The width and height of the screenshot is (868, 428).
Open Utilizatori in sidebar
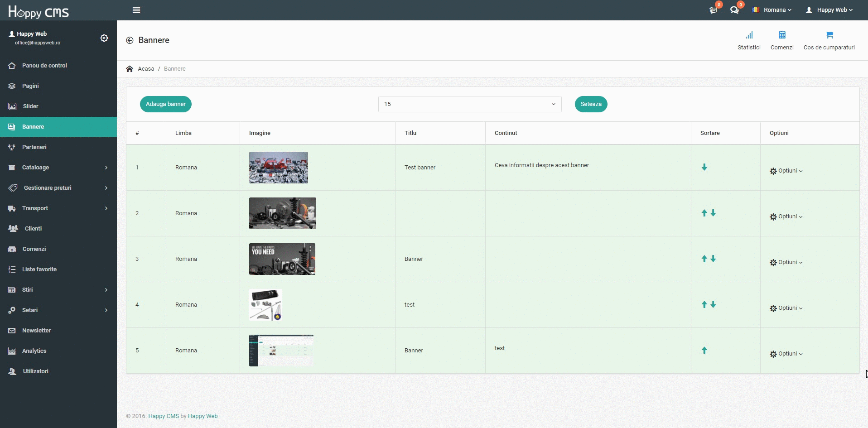point(58,371)
